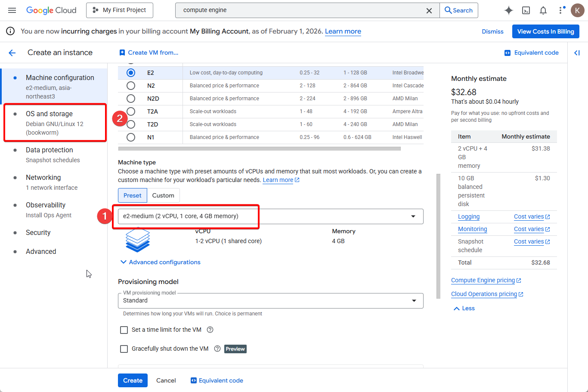
Task: Open Machine configuration section
Action: point(55,86)
